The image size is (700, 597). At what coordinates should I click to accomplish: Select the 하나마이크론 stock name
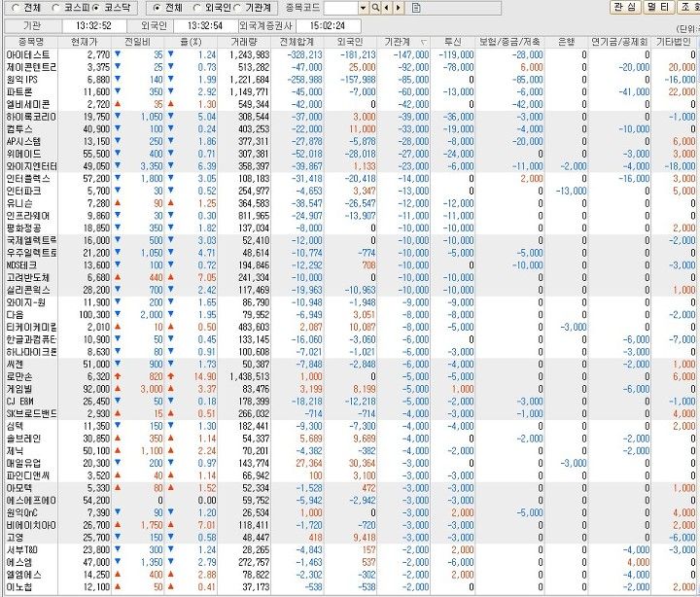coord(31,352)
